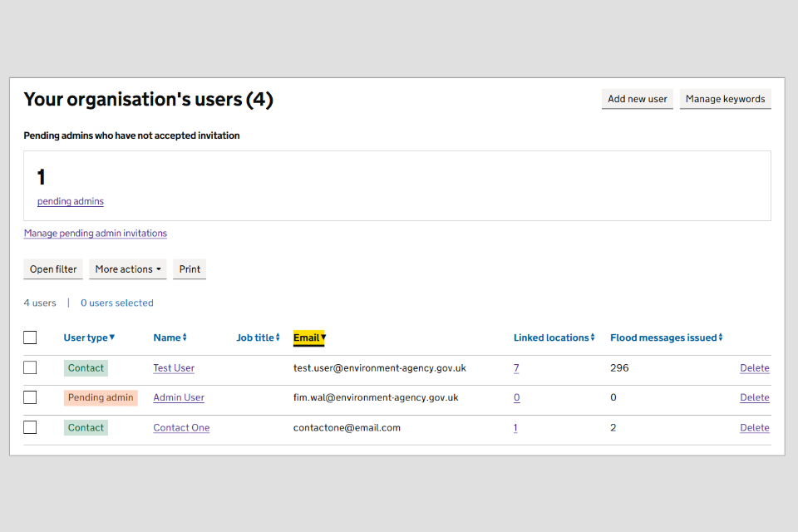Viewport: 798px width, 532px height.
Task: Sort table by User type column
Action: point(89,337)
